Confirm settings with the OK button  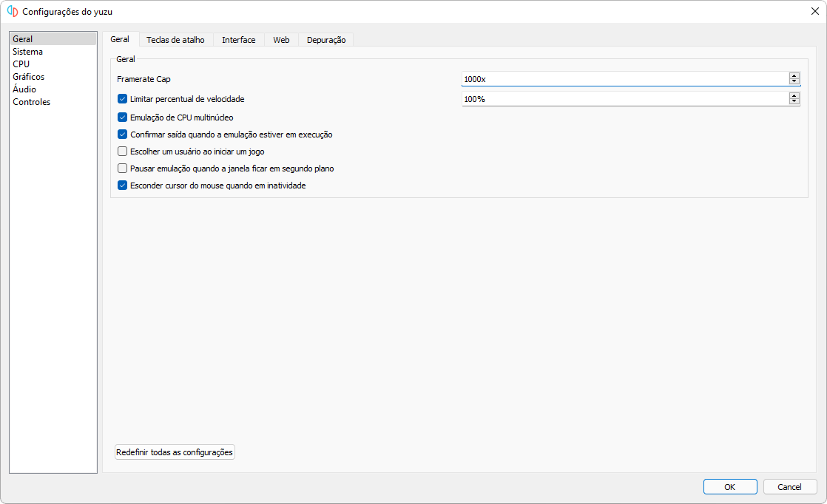click(730, 487)
